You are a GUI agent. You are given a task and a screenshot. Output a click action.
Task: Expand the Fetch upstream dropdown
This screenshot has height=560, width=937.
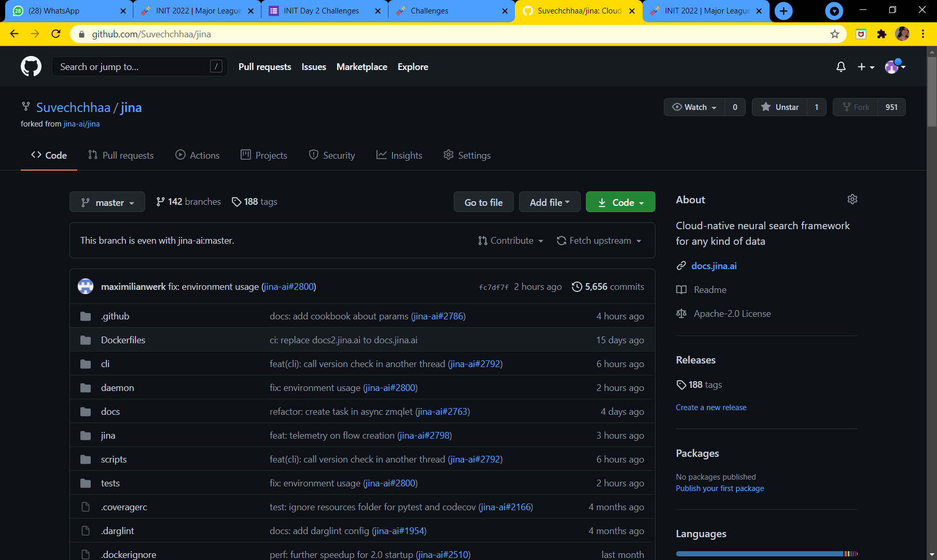[599, 241]
